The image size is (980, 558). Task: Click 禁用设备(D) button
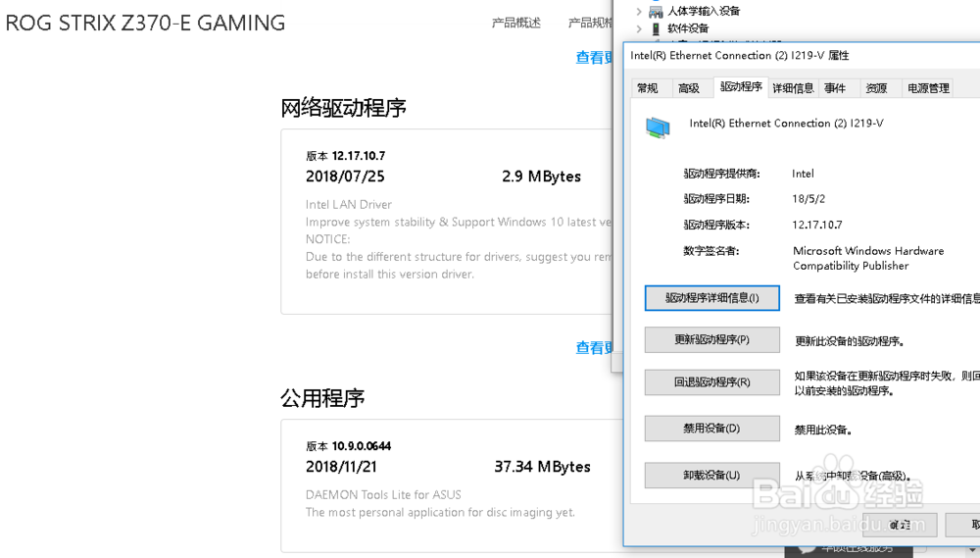(x=711, y=429)
